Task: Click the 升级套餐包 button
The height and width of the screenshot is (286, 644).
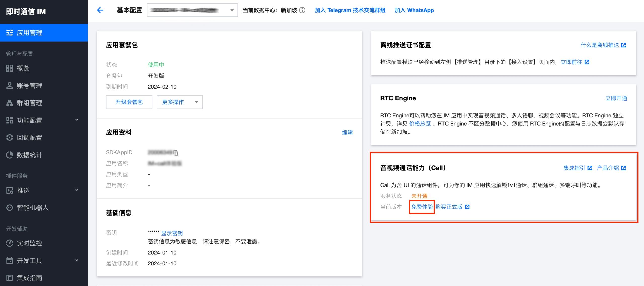Action: 129,102
